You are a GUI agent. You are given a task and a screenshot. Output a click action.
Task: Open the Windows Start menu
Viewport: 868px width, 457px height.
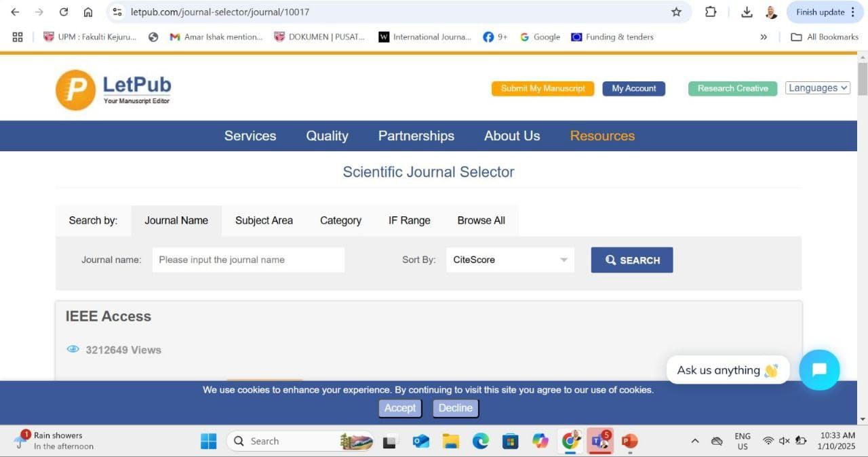208,441
